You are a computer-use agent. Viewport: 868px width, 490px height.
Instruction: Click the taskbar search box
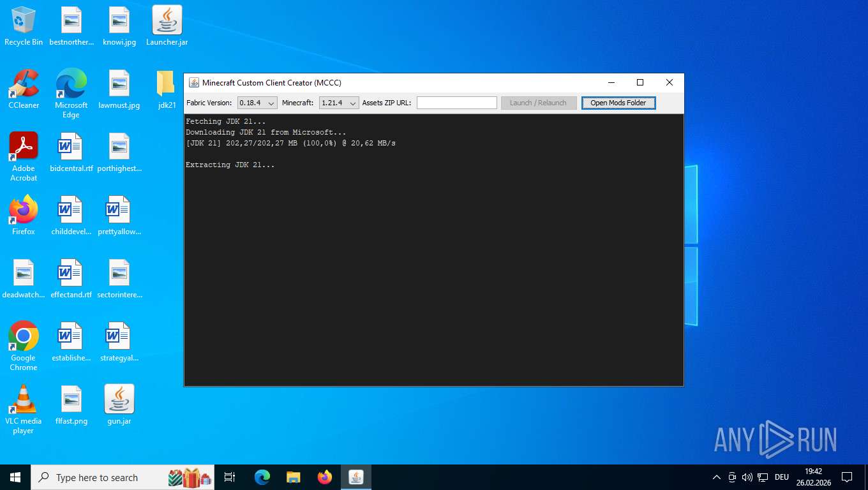[x=123, y=477]
